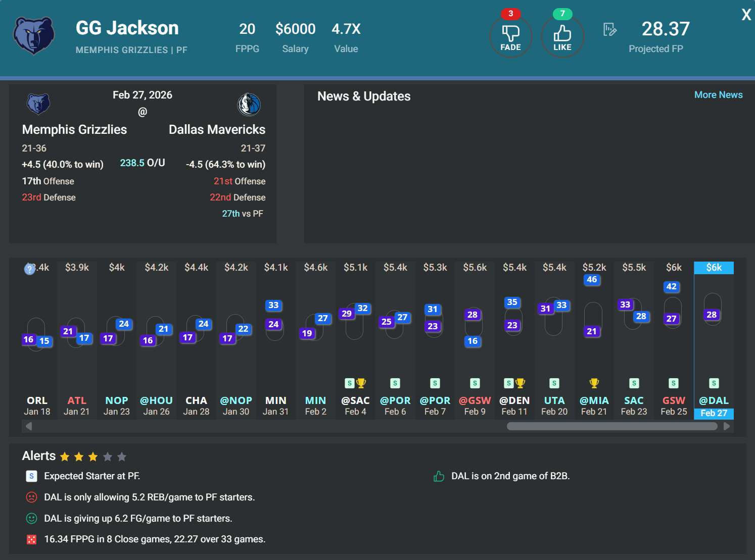
Task: Select the @HOU Jan 26 game label
Action: click(157, 406)
